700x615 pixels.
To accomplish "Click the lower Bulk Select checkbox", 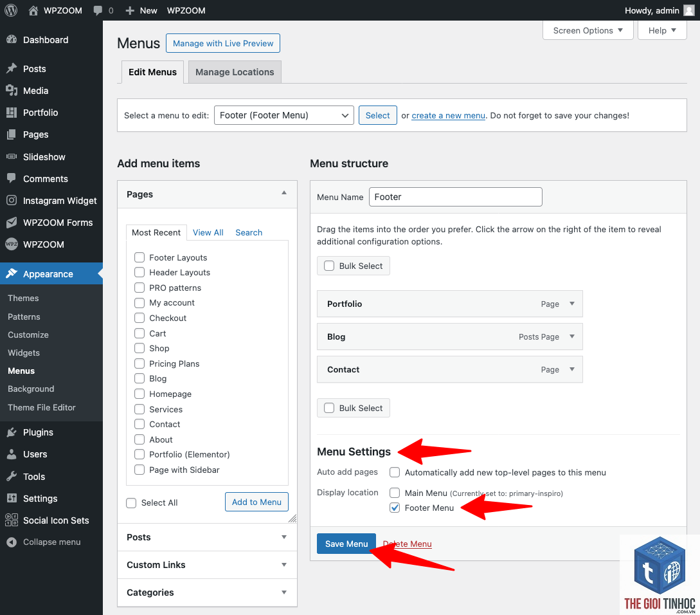I will point(329,408).
